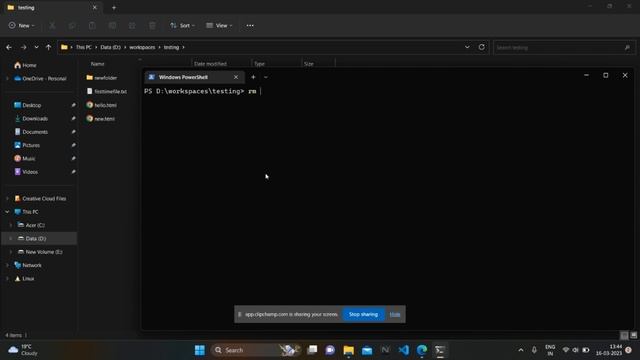Open a new terminal tab

click(253, 77)
